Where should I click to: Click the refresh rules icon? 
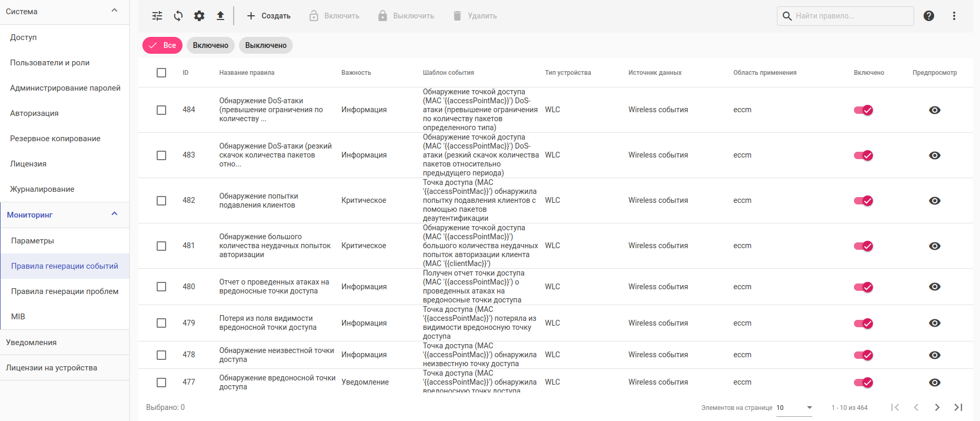click(178, 16)
